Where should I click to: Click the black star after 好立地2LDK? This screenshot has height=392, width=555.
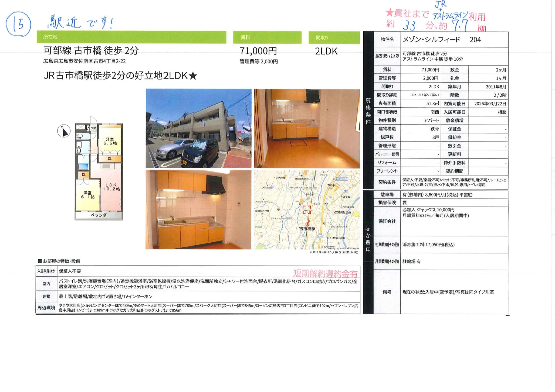[193, 76]
